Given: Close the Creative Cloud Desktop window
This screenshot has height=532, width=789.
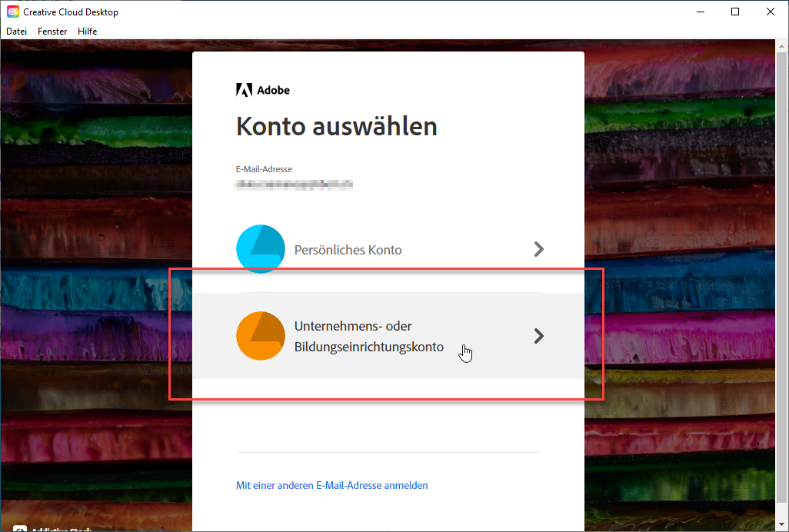Looking at the screenshot, I should [x=771, y=12].
